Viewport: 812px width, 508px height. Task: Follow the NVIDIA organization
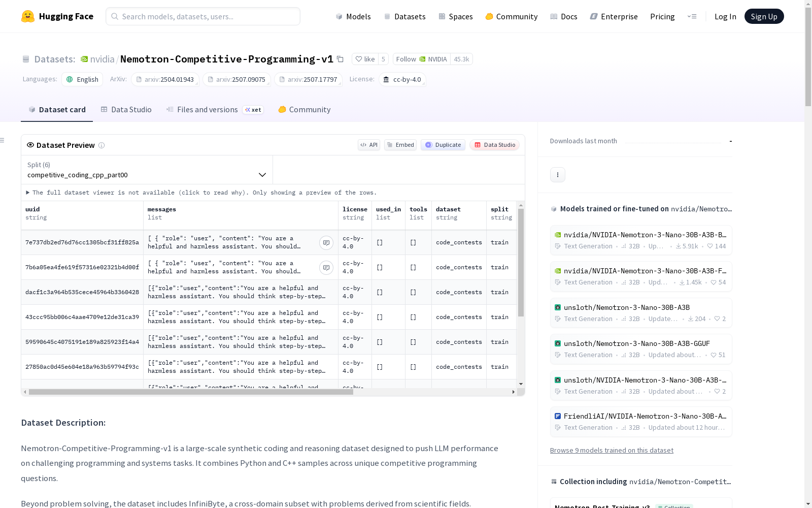421,59
